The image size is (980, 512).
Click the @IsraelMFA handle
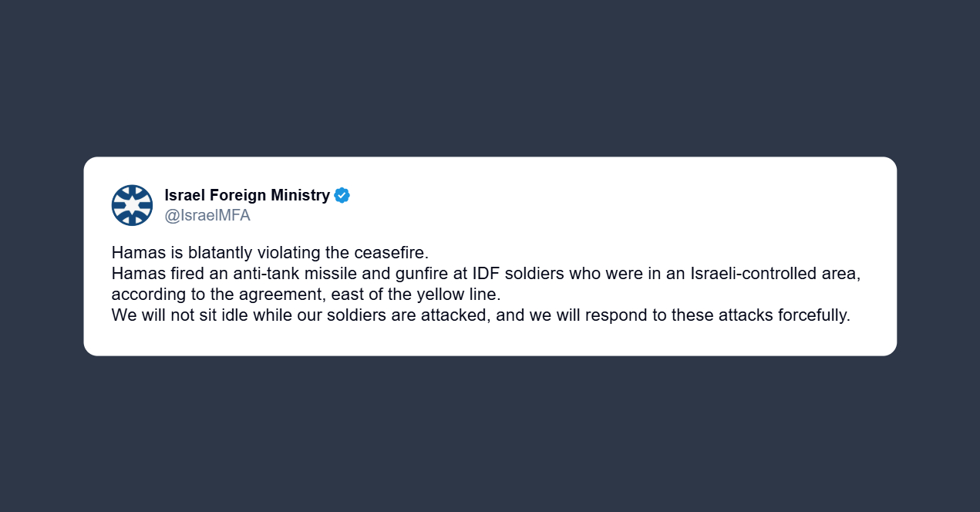[x=207, y=216]
